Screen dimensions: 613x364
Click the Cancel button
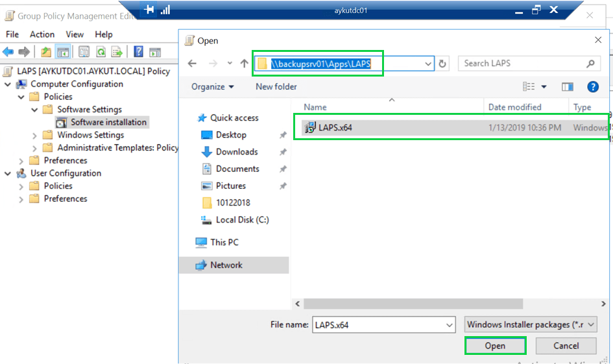click(x=566, y=346)
